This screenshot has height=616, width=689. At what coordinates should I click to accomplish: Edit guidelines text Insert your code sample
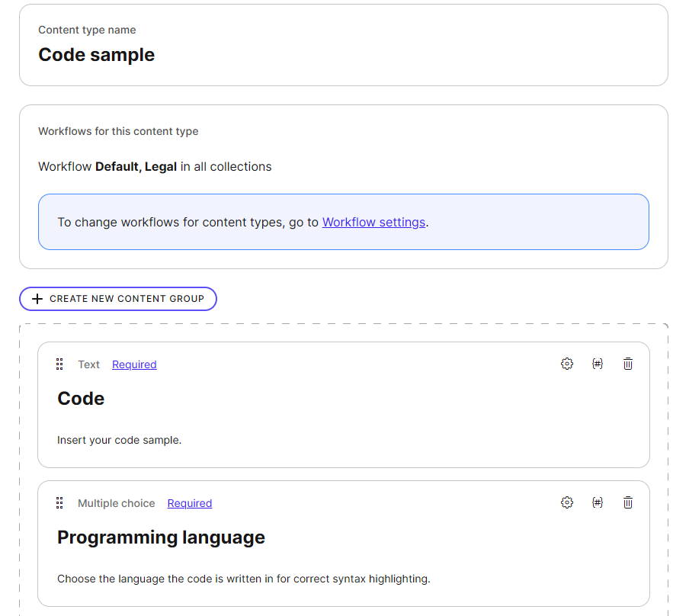(x=119, y=440)
